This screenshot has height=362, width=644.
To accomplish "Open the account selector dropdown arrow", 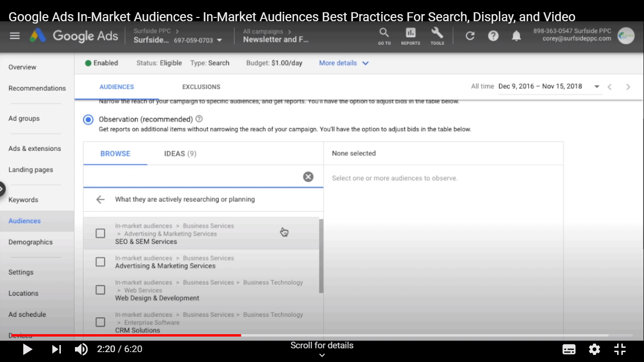I will (219, 41).
